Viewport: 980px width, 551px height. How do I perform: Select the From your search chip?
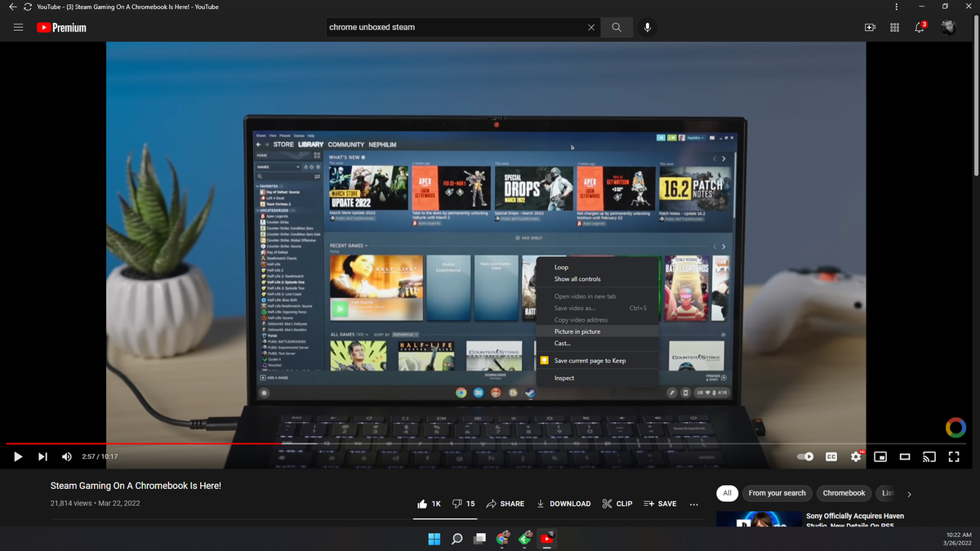777,493
